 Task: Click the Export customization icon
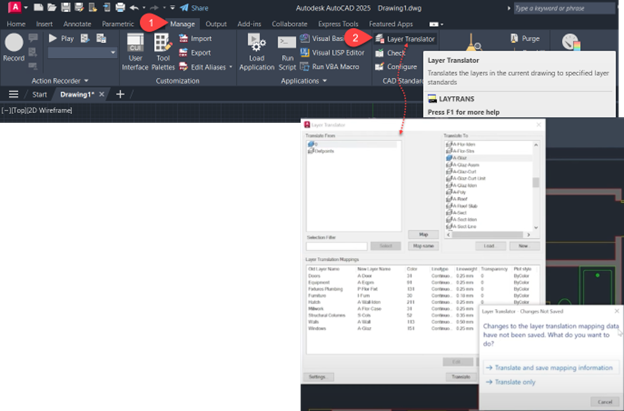(183, 53)
